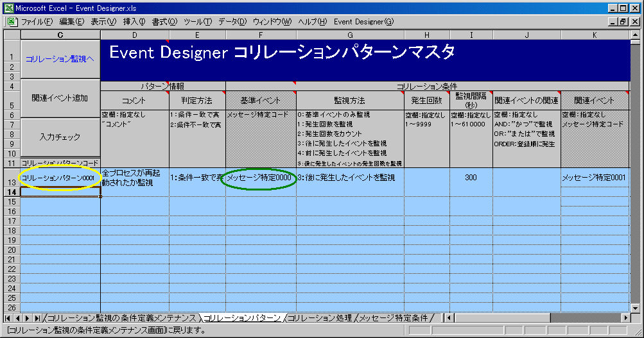
Task: Select cell メッセージ特定0000
Action: (261, 178)
